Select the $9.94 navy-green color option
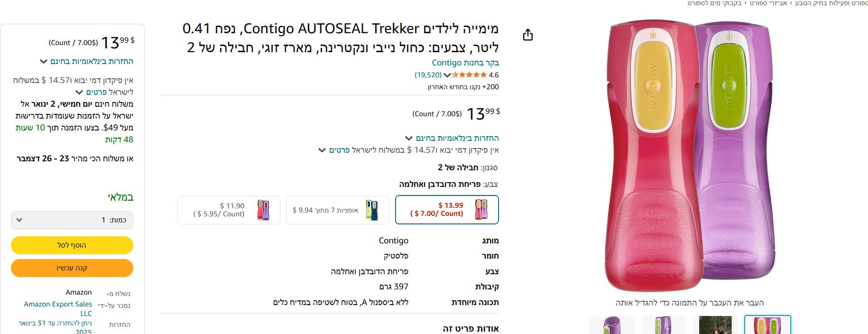The image size is (868, 334). click(337, 210)
